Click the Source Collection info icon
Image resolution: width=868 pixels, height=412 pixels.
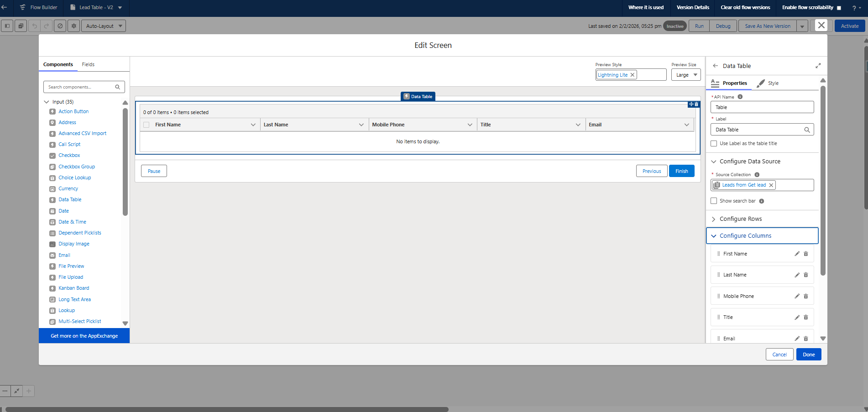(757, 175)
